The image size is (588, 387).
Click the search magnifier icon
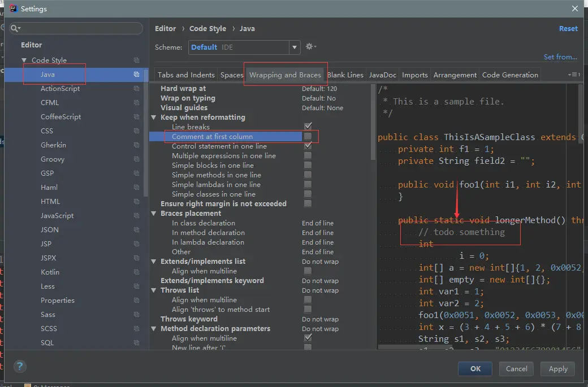15,28
